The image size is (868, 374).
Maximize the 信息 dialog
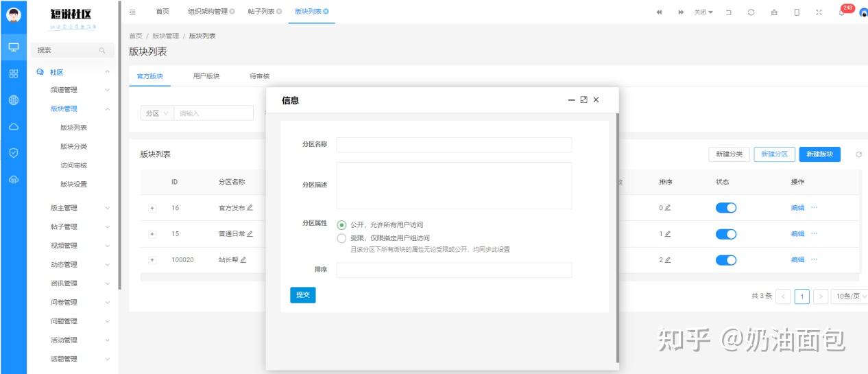583,100
